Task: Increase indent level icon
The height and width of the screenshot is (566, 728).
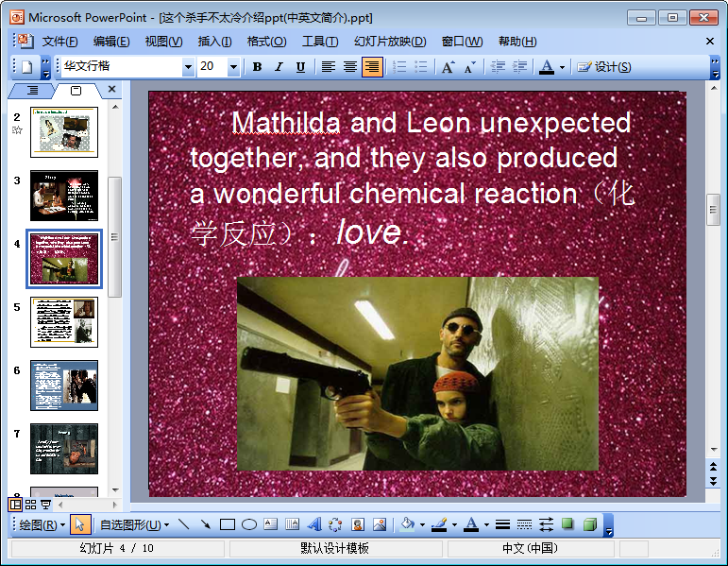Action: click(x=519, y=67)
